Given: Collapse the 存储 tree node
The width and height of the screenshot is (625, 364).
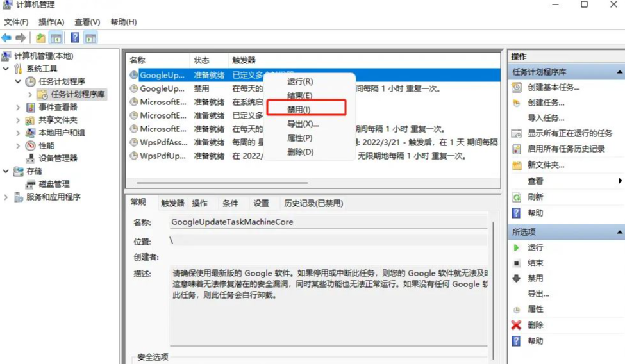Looking at the screenshot, I should 6,171.
